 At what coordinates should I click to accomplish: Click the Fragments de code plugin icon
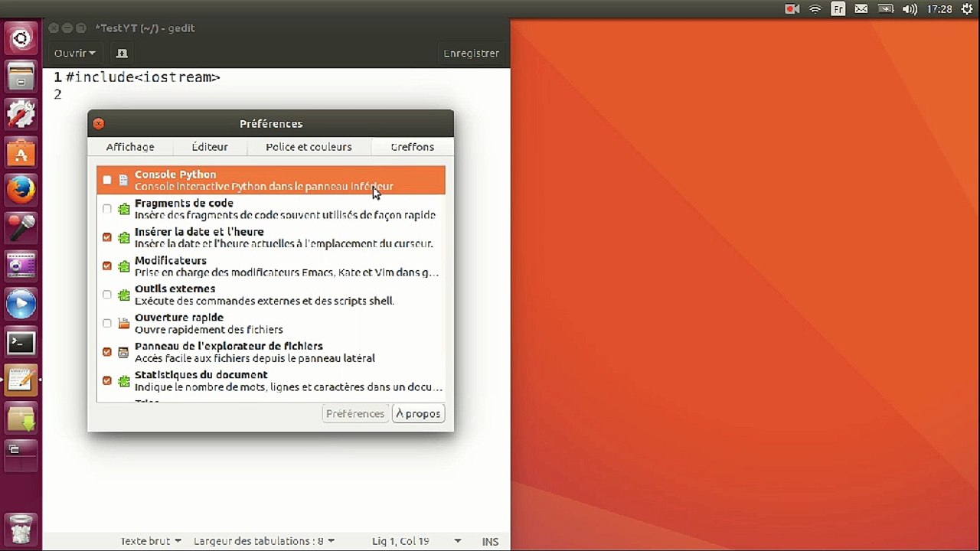[123, 209]
